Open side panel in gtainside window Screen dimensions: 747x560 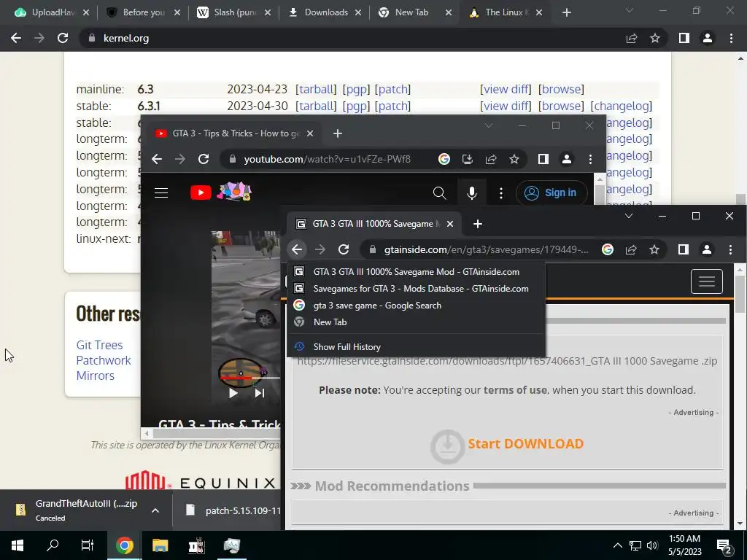click(x=683, y=249)
